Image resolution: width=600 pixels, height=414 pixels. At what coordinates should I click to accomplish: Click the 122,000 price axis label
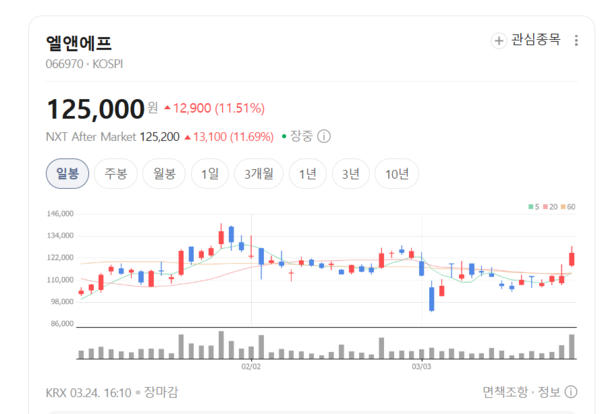pos(60,258)
